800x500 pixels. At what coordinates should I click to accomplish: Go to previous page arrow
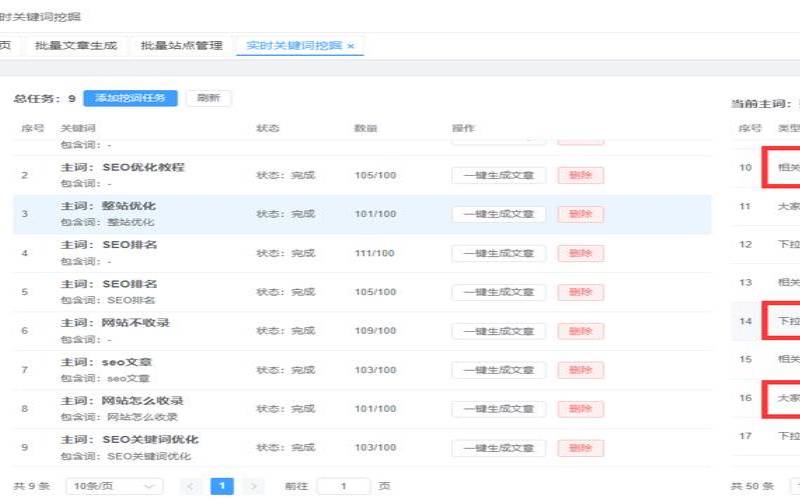tap(190, 486)
